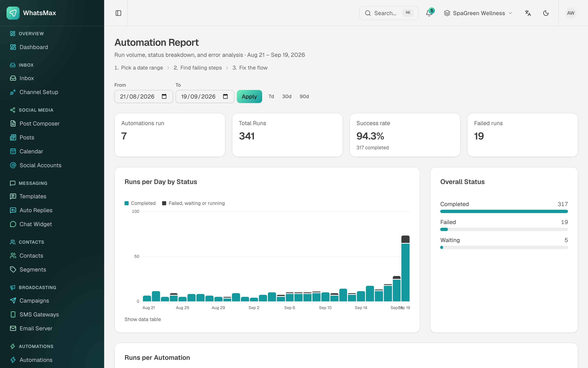
Task: Open Contacts page
Action: coord(31,256)
